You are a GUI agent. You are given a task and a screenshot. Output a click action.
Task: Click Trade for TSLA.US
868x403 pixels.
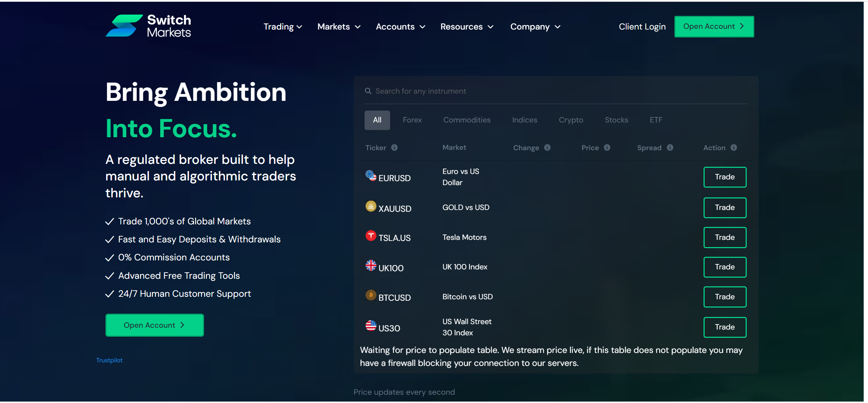(x=725, y=238)
